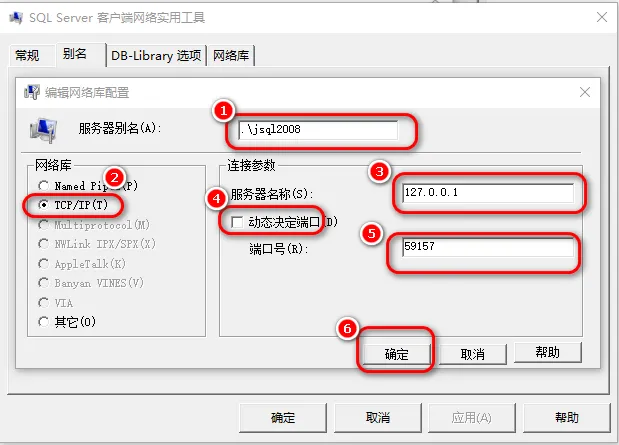Close the 编辑网络库配置 dialog
This screenshot has height=445, width=619.
click(x=585, y=92)
